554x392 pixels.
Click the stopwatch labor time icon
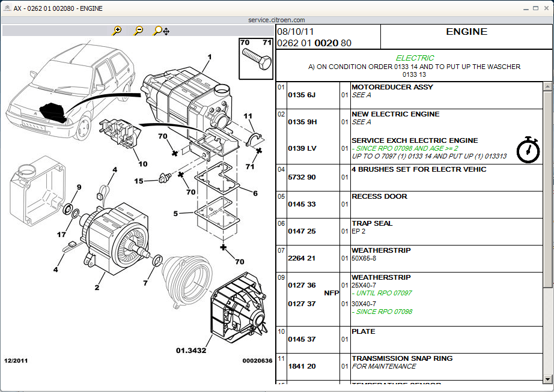point(528,149)
